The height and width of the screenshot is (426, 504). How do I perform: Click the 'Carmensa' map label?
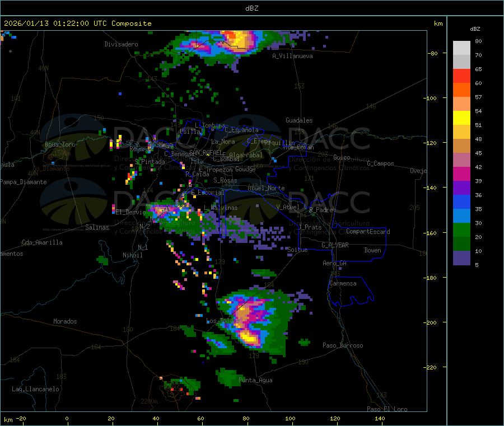click(343, 283)
